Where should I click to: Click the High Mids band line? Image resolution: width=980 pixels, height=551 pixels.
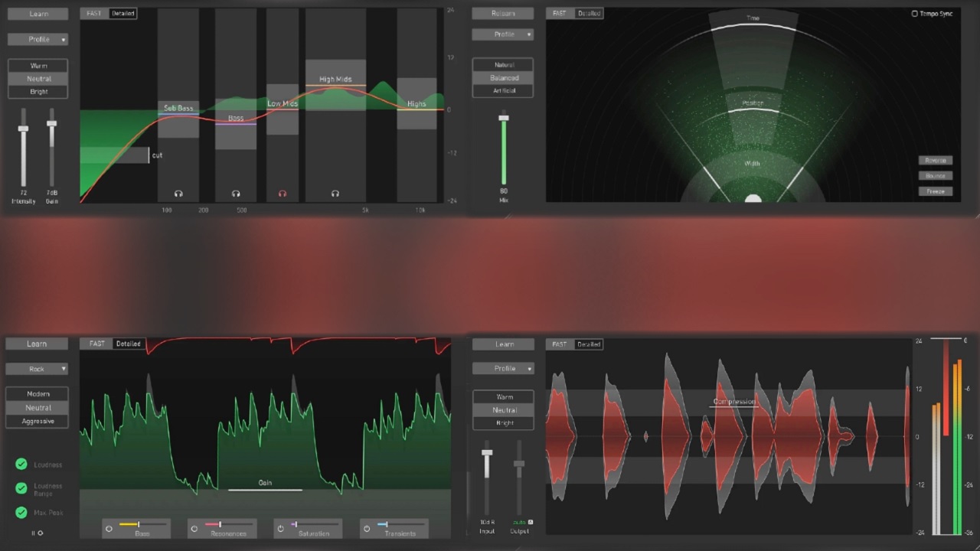point(335,85)
